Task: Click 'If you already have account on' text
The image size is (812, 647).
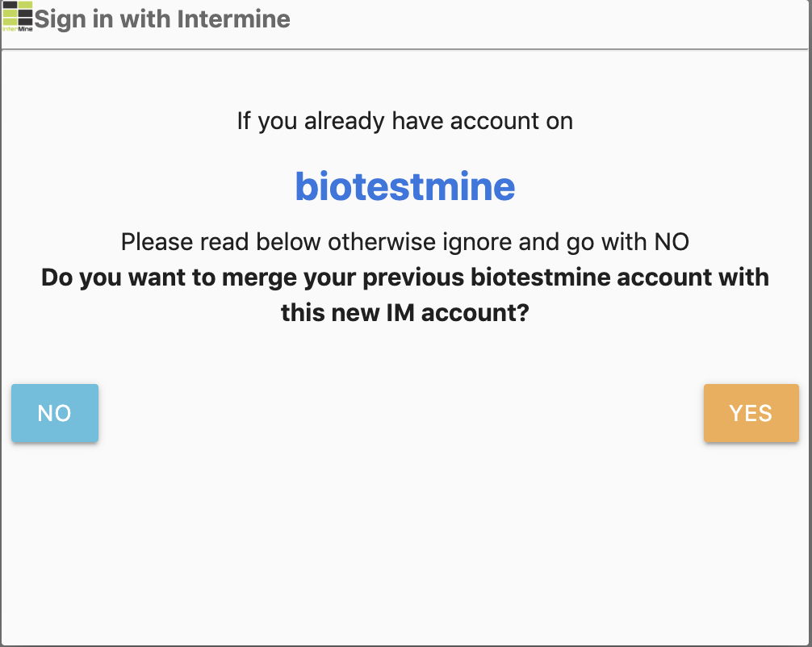Action: pos(405,121)
